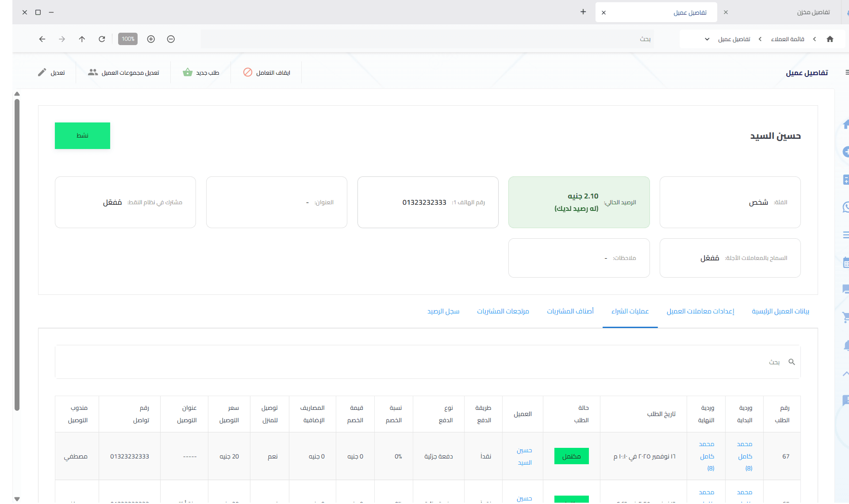The image size is (849, 504).
Task: Click the zoom out minus icon
Action: tap(171, 39)
